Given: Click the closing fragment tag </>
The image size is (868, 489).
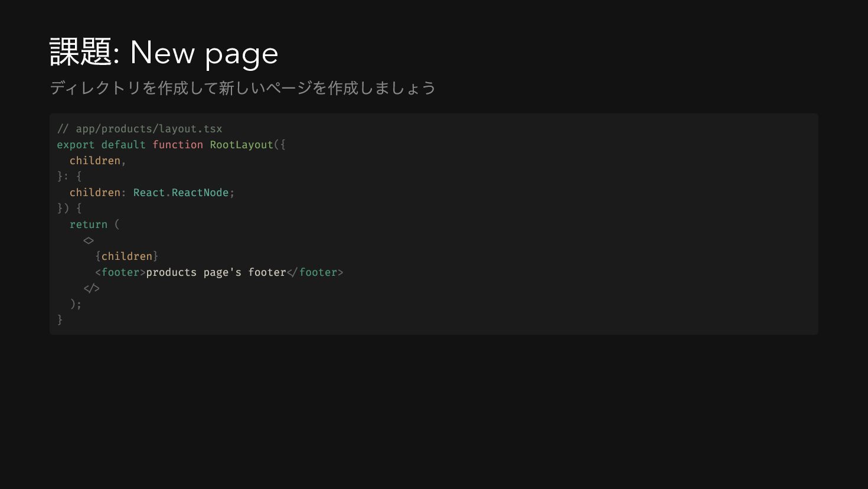Looking at the screenshot, I should (x=92, y=288).
